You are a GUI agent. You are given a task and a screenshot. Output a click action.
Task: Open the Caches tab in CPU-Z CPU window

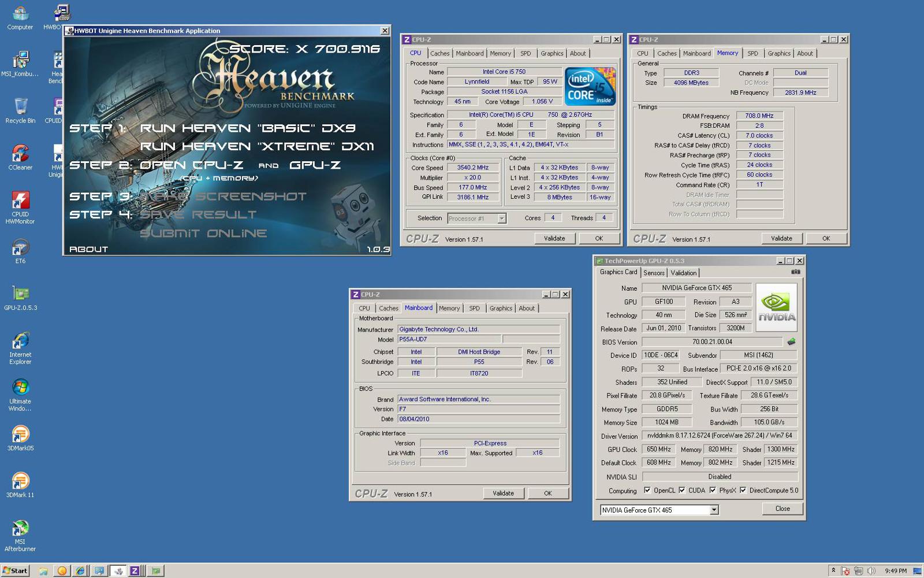(x=439, y=53)
